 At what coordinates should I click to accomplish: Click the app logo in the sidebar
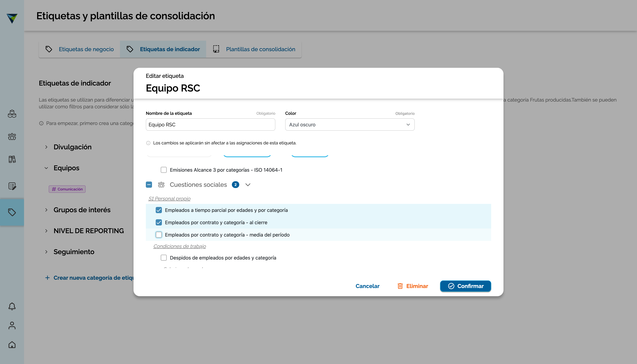tap(12, 18)
